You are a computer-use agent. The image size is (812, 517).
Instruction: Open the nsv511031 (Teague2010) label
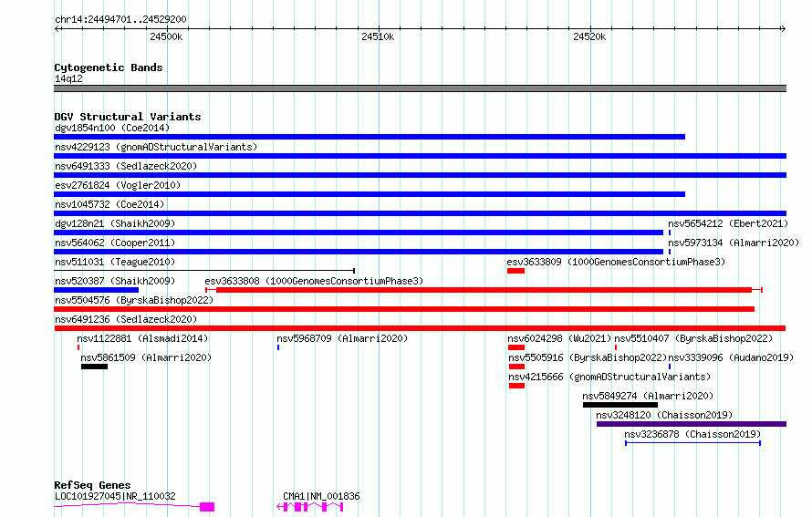(x=115, y=262)
